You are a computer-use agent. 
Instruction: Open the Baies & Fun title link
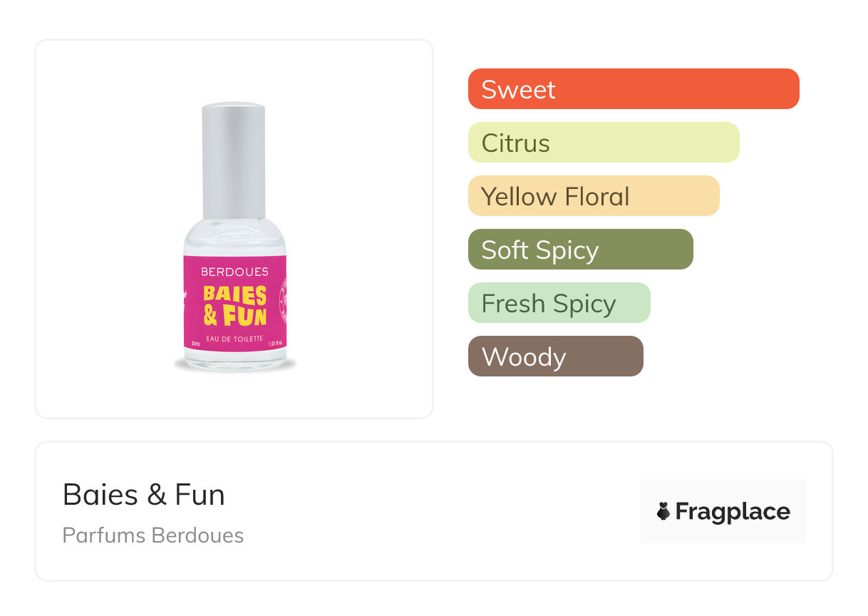144,495
